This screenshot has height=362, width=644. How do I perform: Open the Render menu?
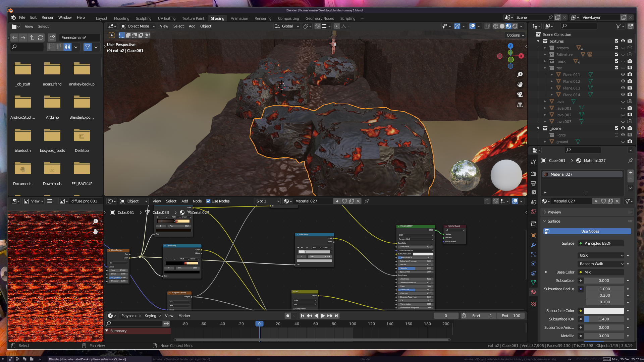(47, 17)
